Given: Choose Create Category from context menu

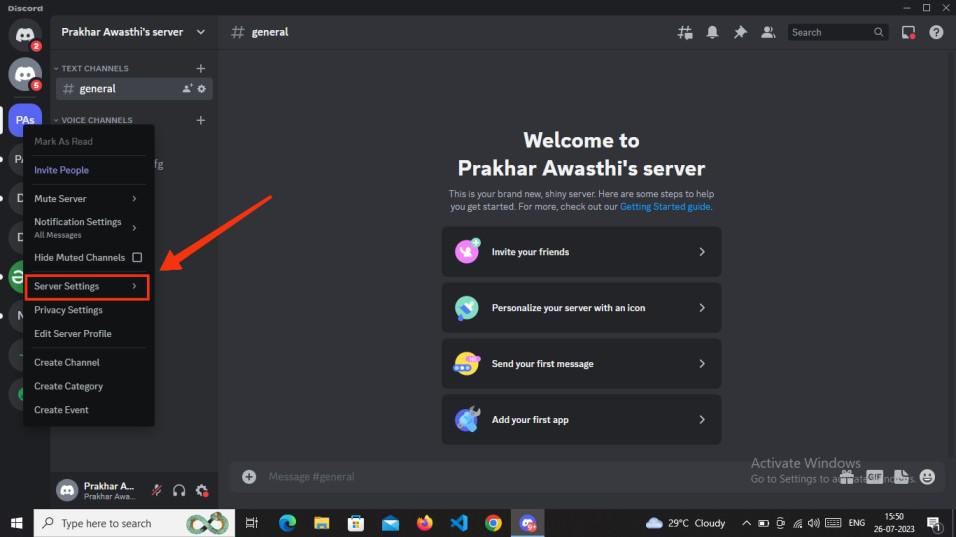Looking at the screenshot, I should point(87,386).
